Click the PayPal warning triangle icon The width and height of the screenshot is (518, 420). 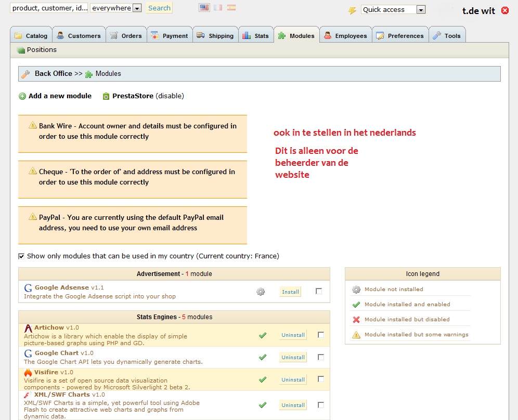(x=32, y=216)
